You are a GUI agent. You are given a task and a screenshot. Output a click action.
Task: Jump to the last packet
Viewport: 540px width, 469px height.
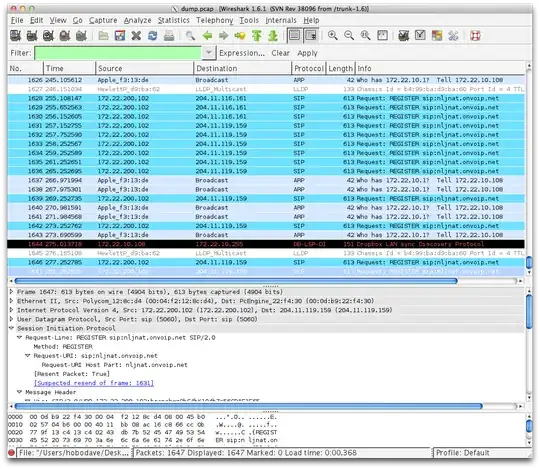click(273, 35)
